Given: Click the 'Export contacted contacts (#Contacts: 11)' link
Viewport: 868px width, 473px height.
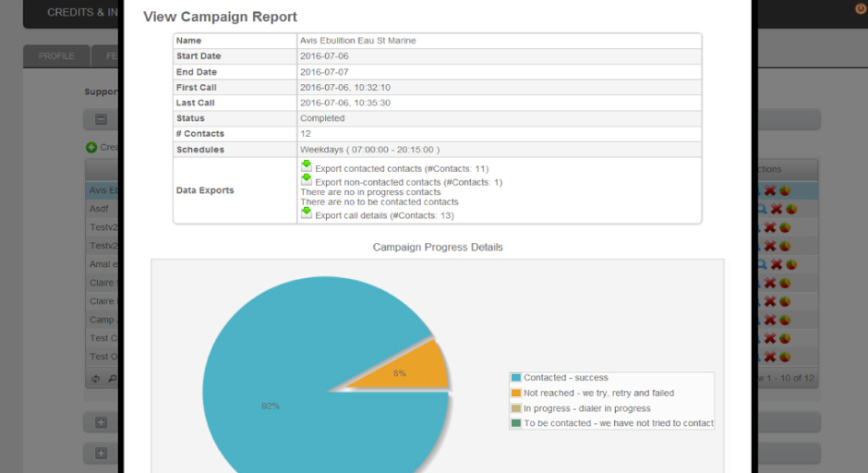Looking at the screenshot, I should [402, 169].
